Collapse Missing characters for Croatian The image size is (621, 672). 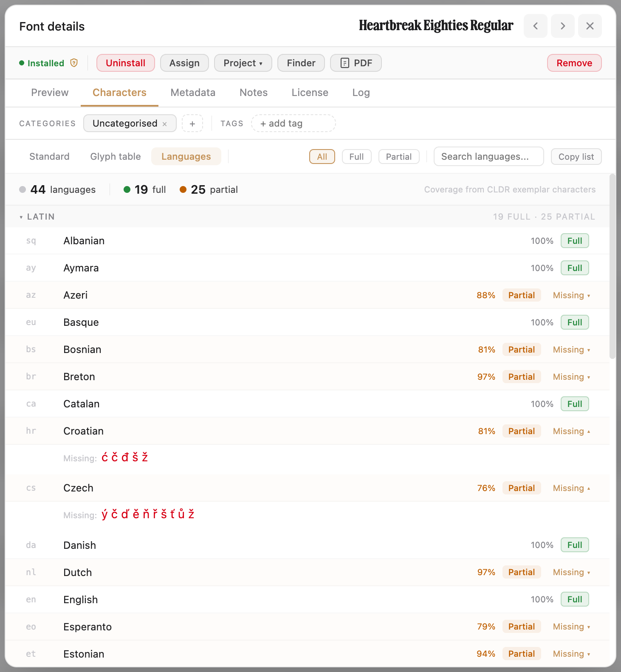pyautogui.click(x=571, y=431)
